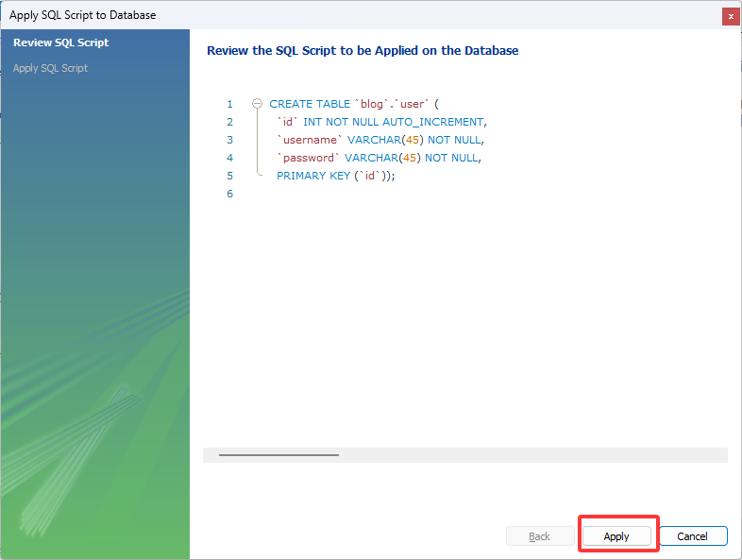Cancel the SQL script dialog
742x560 pixels.
(692, 536)
